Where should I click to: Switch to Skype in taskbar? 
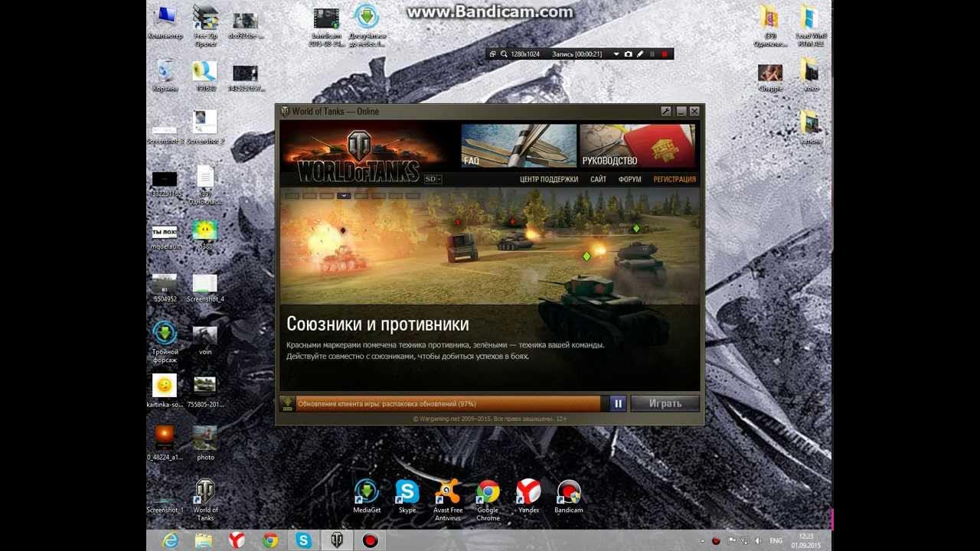pyautogui.click(x=304, y=540)
